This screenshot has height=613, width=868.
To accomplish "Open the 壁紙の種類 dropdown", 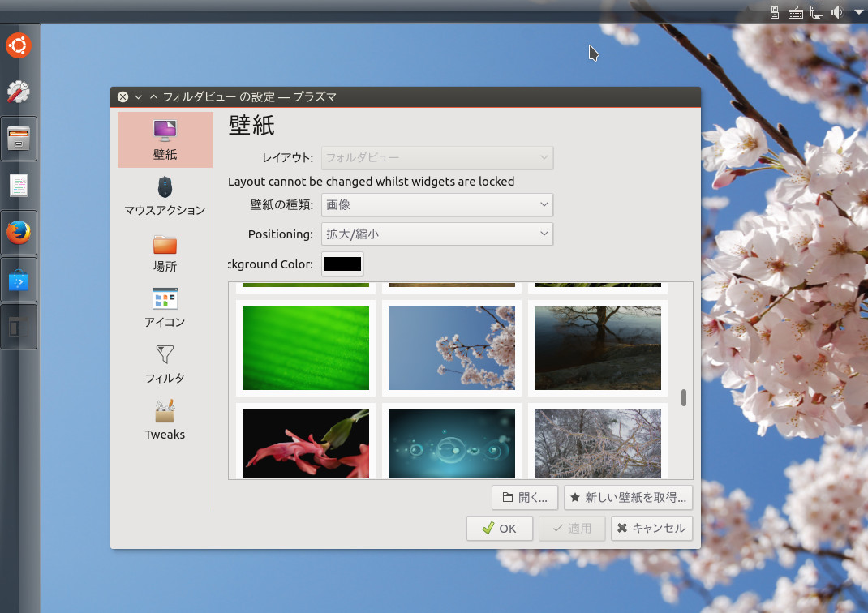I will [x=436, y=204].
